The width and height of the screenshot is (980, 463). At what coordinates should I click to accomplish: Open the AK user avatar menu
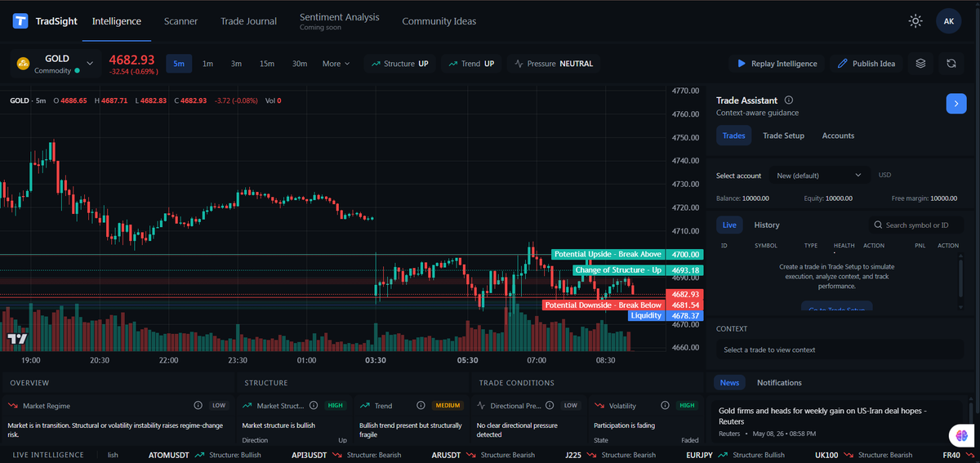(x=948, y=21)
